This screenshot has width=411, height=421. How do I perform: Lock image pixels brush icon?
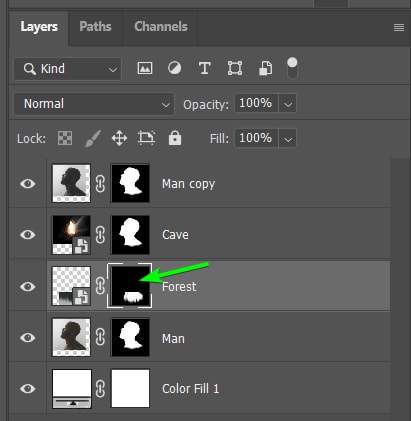coord(92,138)
